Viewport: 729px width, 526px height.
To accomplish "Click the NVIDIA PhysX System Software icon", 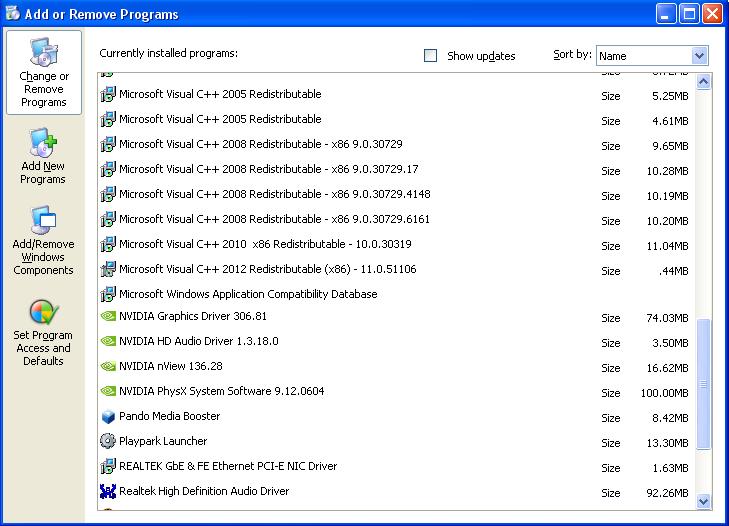I will click(108, 391).
